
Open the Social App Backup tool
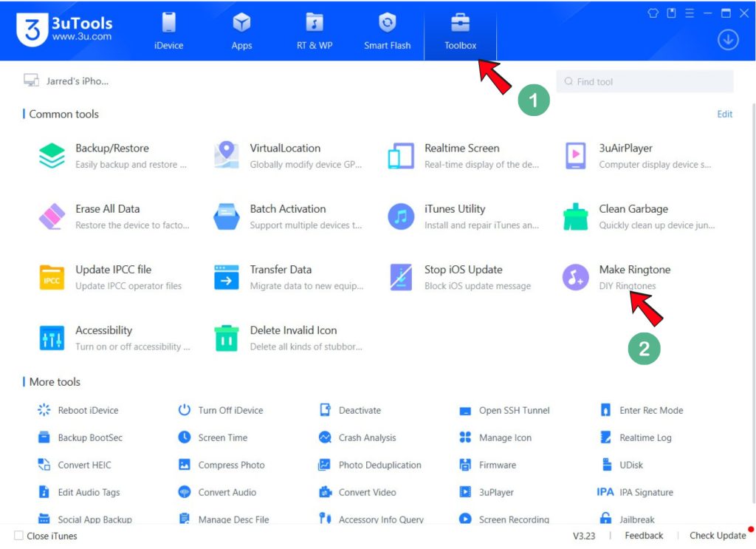[85, 519]
